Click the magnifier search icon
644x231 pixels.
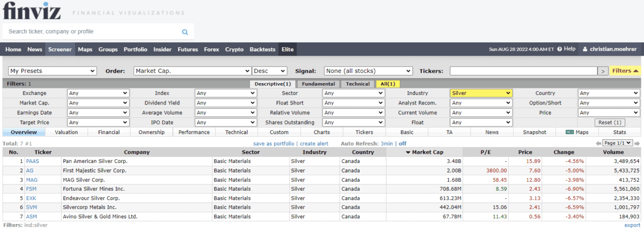point(185,32)
